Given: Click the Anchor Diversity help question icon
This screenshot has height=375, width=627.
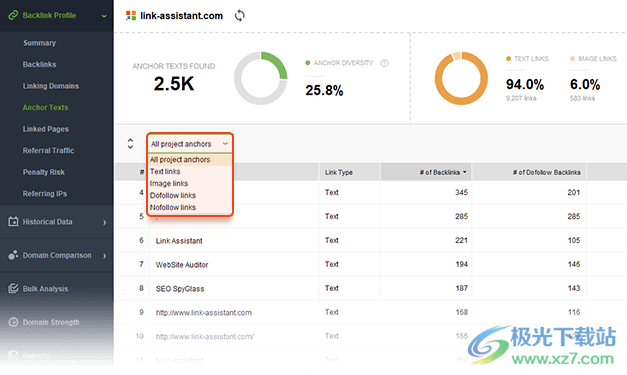Looking at the screenshot, I should coord(384,63).
